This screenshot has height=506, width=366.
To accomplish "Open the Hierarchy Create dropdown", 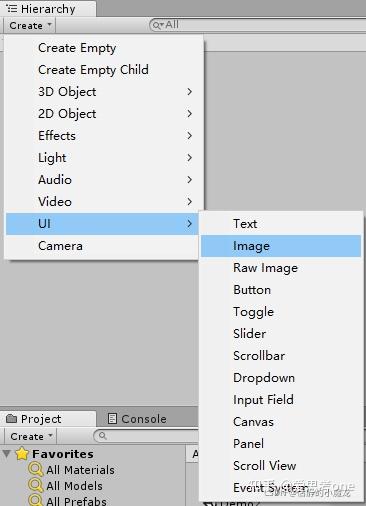I will pyautogui.click(x=30, y=25).
